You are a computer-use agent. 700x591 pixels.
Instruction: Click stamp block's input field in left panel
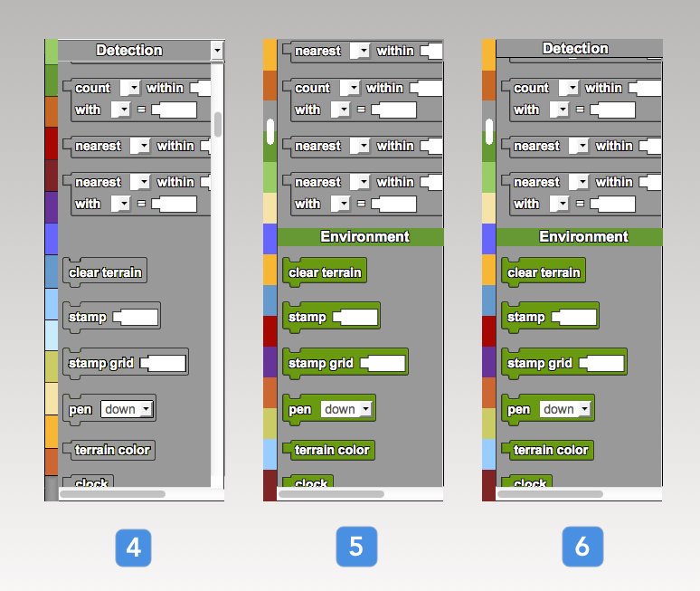136,318
